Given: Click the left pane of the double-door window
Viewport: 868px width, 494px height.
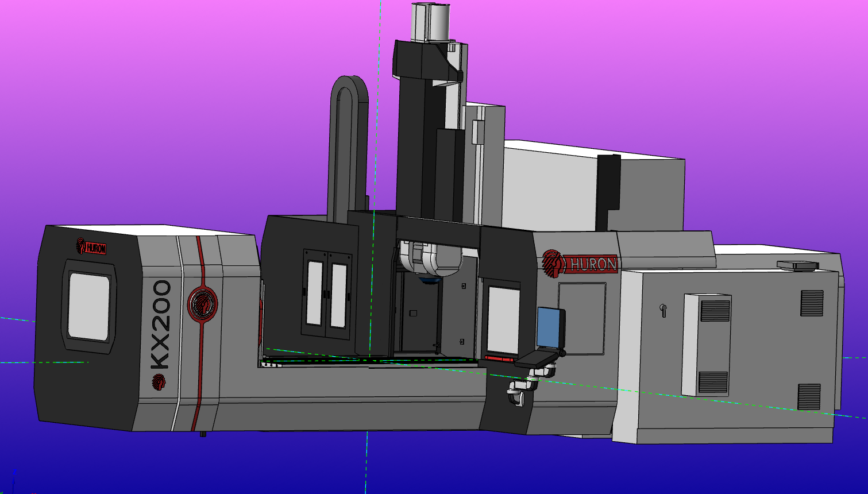Looking at the screenshot, I should click(315, 293).
